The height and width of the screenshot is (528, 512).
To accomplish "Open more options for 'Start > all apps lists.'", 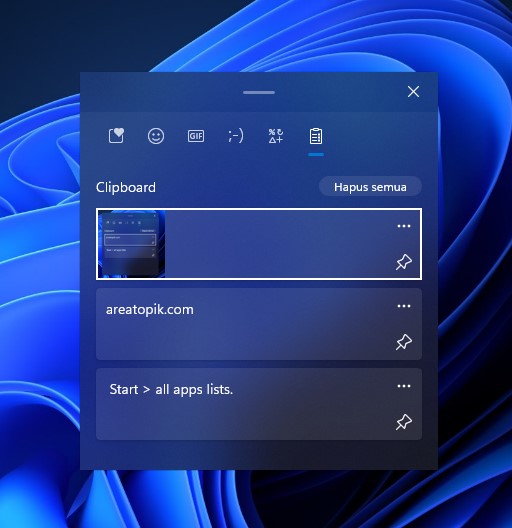I will 404,386.
